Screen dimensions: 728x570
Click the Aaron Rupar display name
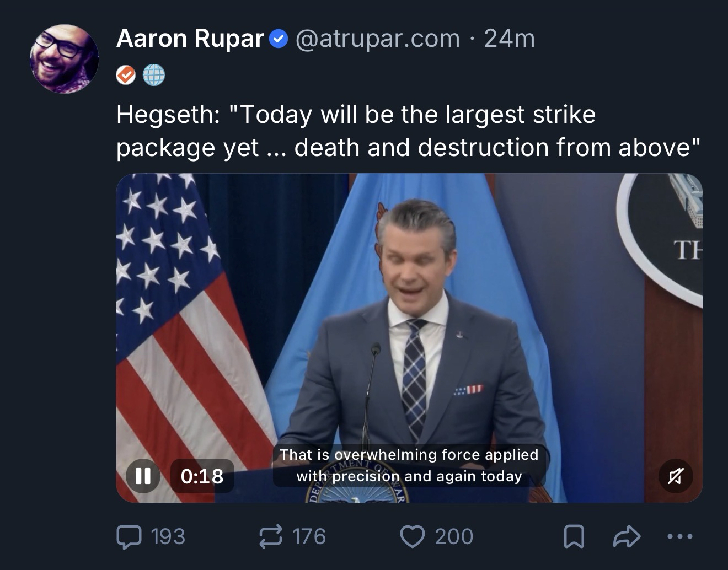point(190,39)
